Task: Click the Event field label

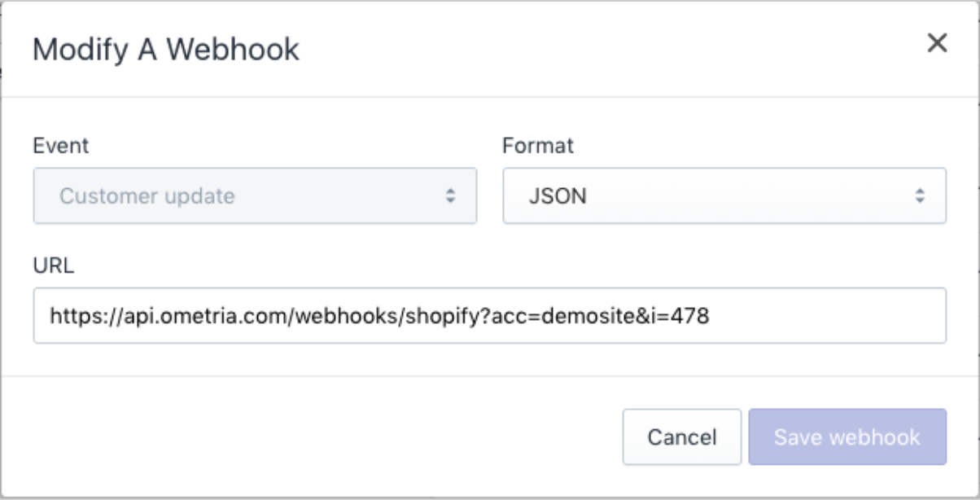Action: click(x=61, y=146)
